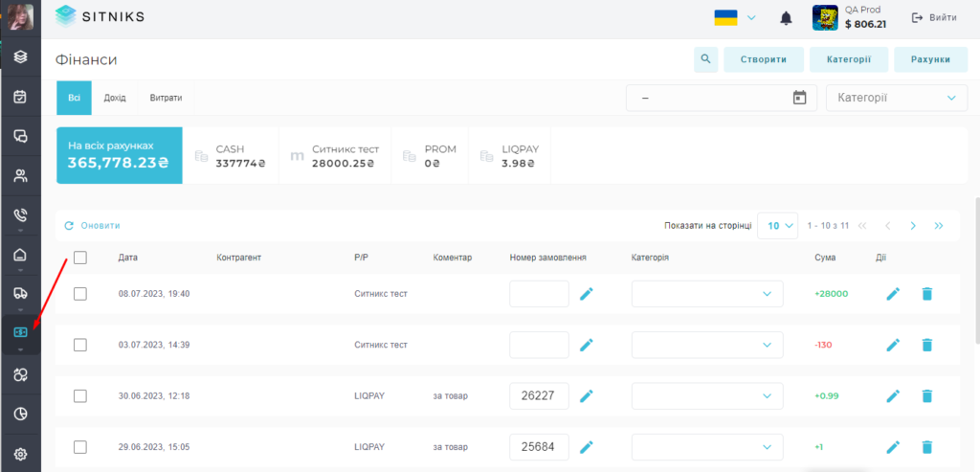Screen dimensions: 980x472
Task: Open the settings gear sidebar icon
Action: [21, 453]
